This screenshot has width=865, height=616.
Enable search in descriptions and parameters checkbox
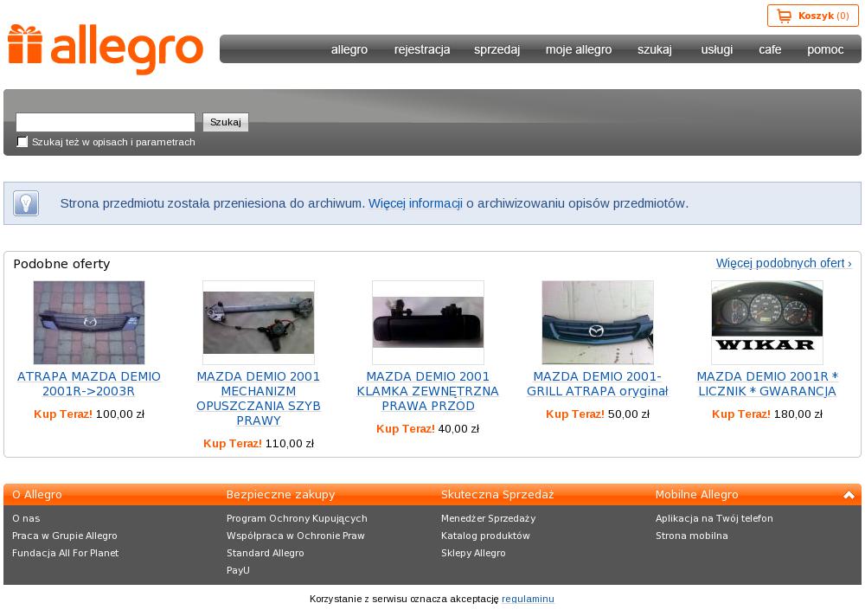click(x=22, y=142)
